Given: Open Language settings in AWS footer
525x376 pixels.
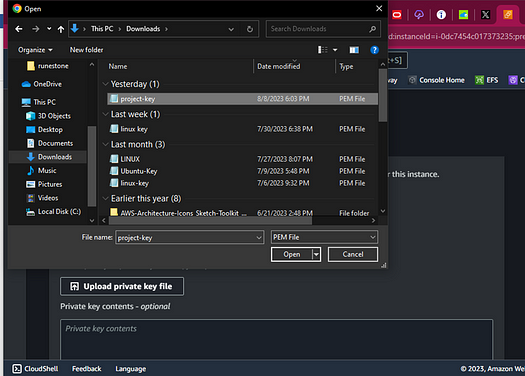Looking at the screenshot, I should click(x=131, y=369).
